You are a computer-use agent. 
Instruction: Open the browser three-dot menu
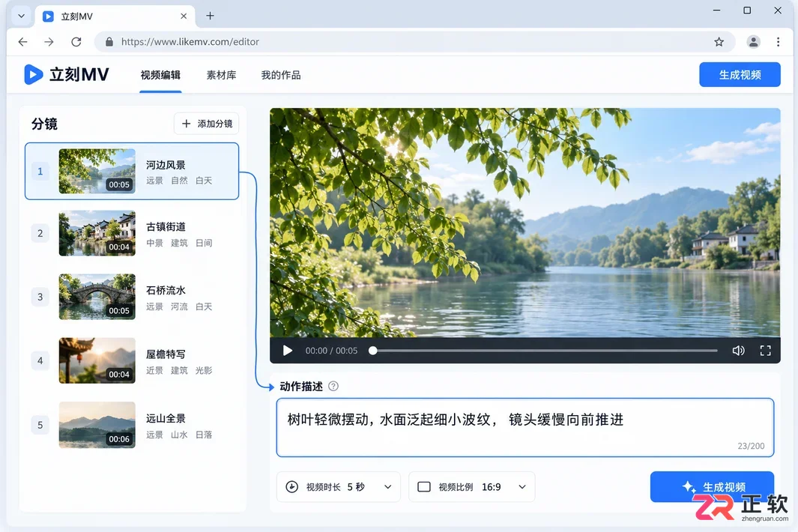(779, 42)
